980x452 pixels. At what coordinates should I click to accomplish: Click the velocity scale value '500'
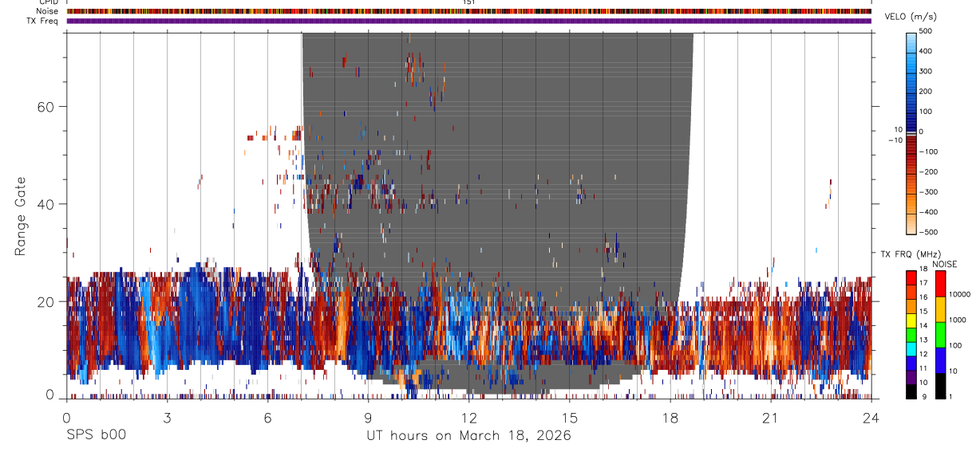(x=926, y=30)
